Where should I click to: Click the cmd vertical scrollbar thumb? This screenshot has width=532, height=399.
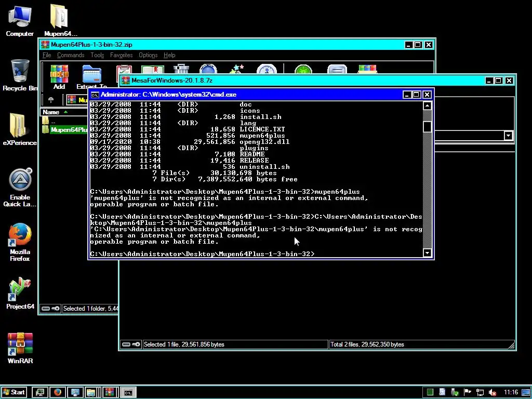(427, 126)
